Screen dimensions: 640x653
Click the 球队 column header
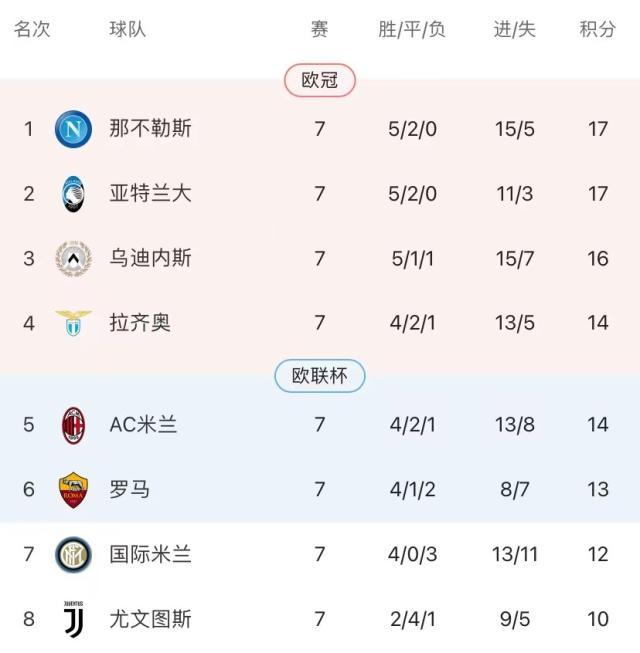coord(128,29)
